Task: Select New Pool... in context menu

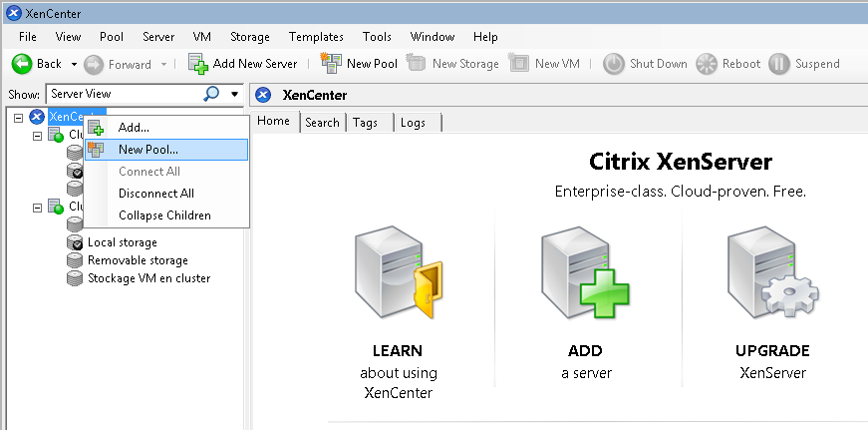Action: [148, 150]
